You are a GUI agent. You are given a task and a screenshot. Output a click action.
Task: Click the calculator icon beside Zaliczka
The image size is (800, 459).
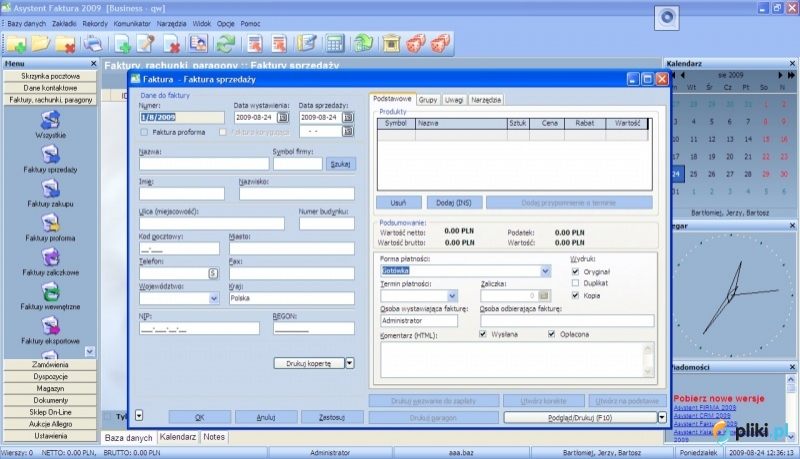(x=543, y=295)
